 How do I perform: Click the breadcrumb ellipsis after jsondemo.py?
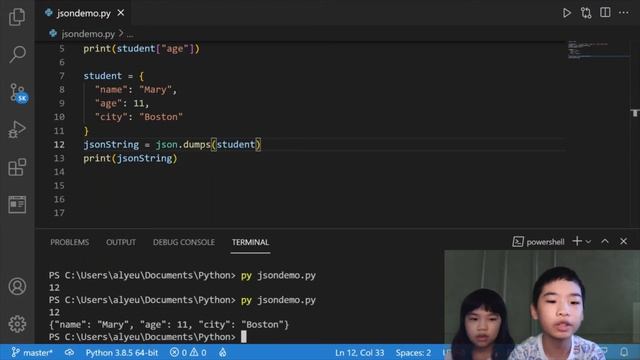pyautogui.click(x=130, y=35)
